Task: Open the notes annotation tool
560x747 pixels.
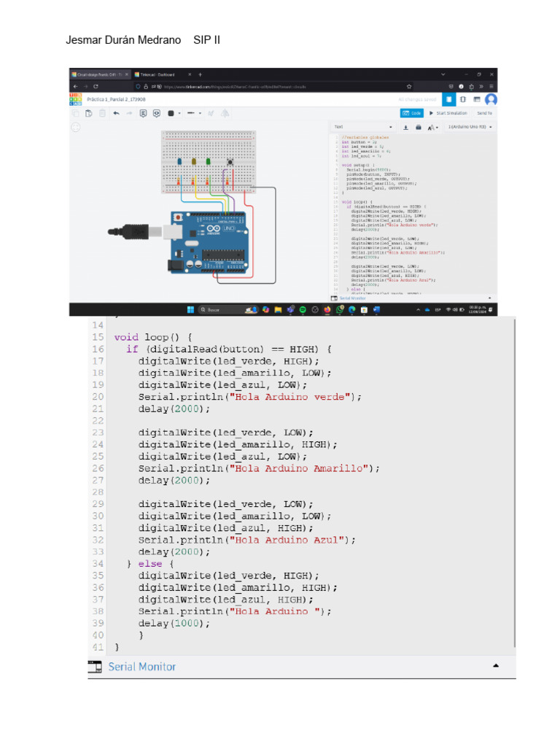Action: click(143, 113)
